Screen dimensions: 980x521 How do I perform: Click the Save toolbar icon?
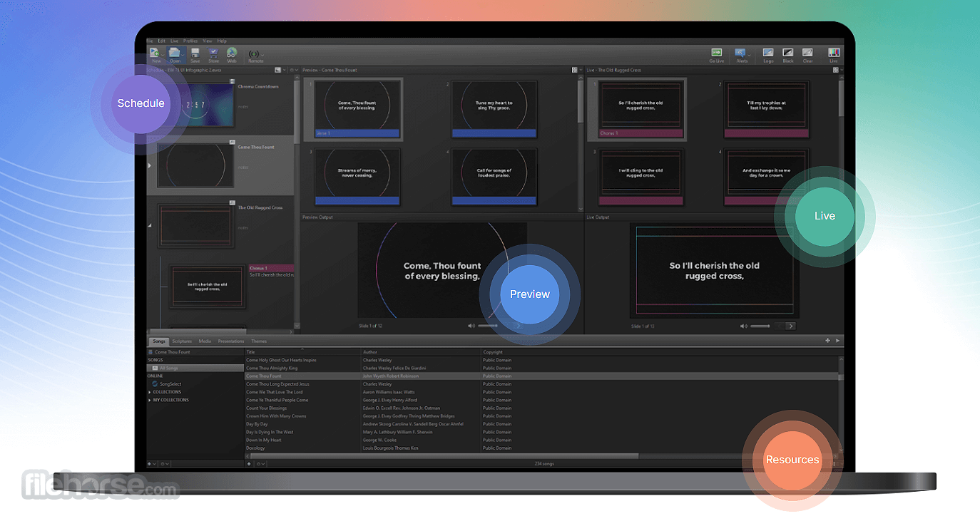195,53
